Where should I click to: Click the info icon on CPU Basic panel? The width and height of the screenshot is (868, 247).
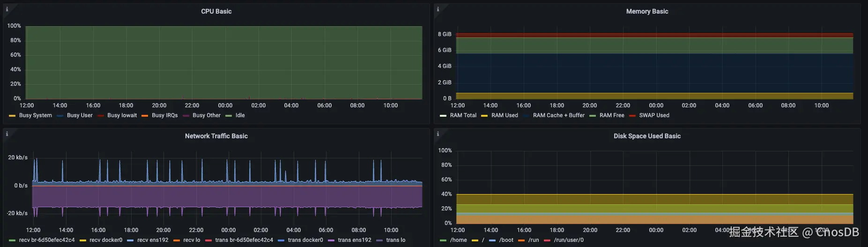coord(7,9)
